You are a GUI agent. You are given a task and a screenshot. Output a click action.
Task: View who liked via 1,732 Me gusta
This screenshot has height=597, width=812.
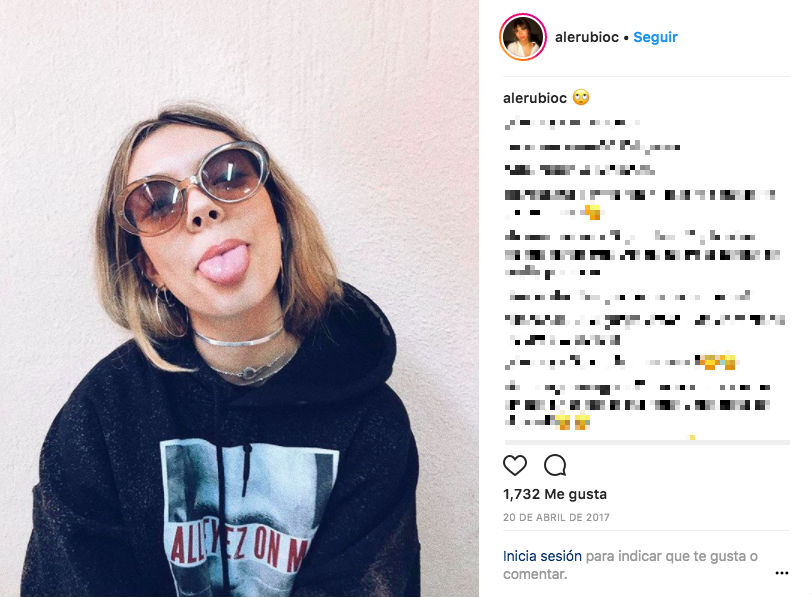[555, 494]
